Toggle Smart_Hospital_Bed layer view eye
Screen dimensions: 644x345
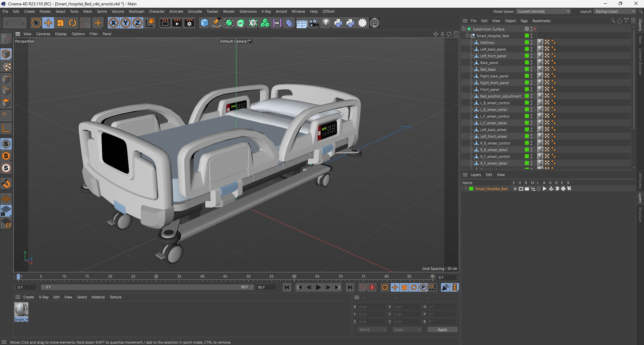coord(521,189)
